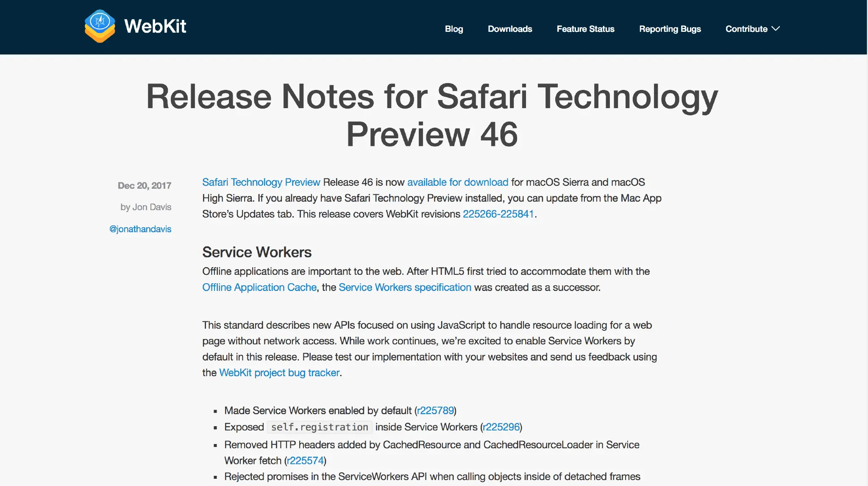Click the Service Workers section heading

257,252
